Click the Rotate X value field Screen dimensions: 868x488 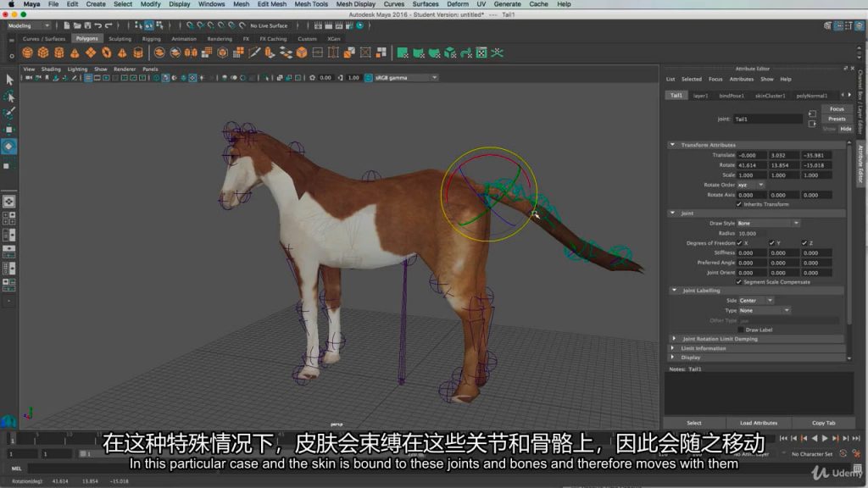click(x=752, y=165)
